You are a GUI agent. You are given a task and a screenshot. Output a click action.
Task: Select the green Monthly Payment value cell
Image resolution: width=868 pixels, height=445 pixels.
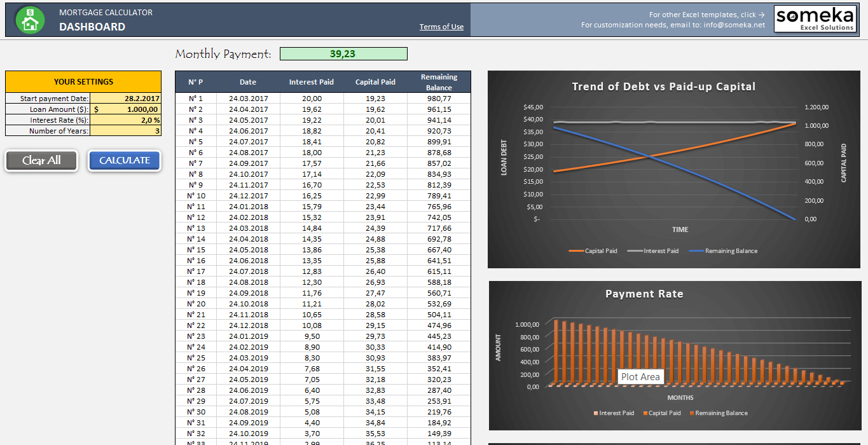coord(343,53)
